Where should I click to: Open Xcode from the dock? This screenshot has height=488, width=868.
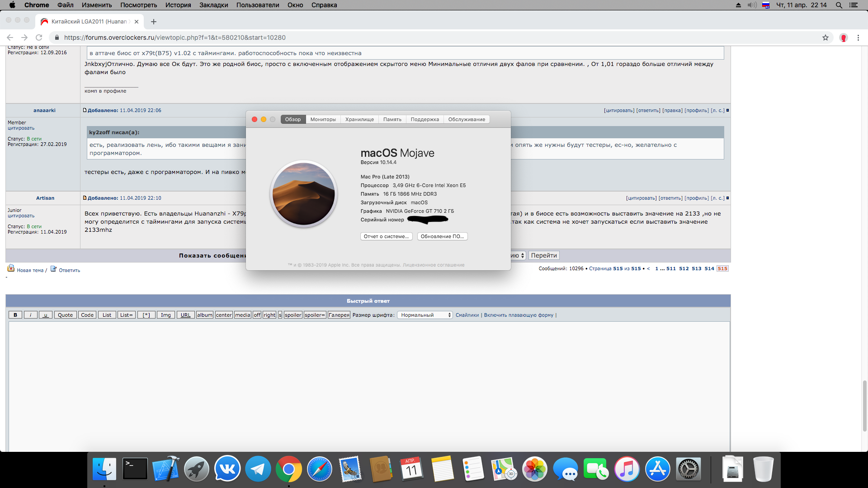click(165, 469)
